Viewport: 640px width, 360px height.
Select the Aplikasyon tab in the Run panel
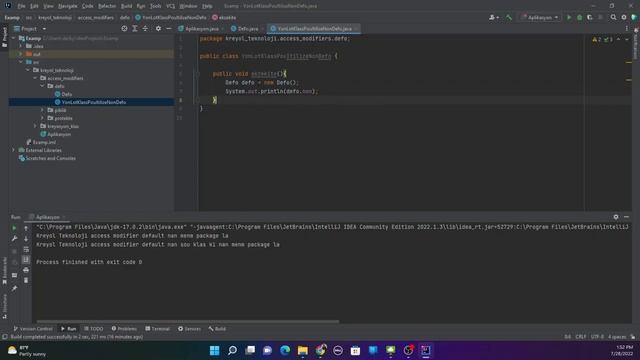pos(47,217)
